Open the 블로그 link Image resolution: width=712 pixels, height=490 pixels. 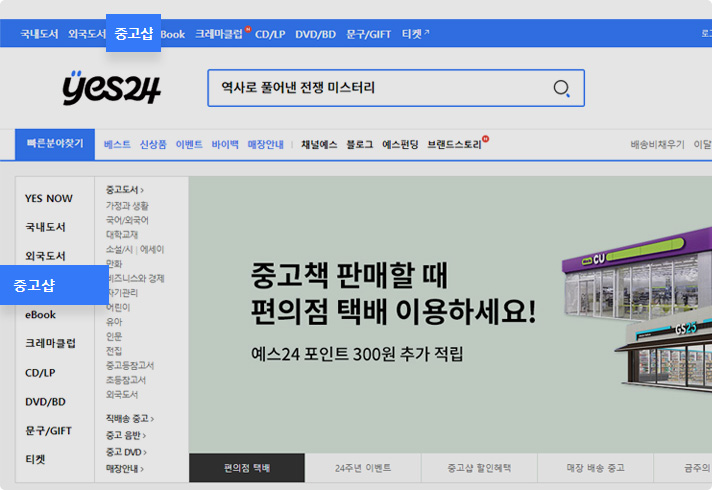pyautogui.click(x=360, y=144)
